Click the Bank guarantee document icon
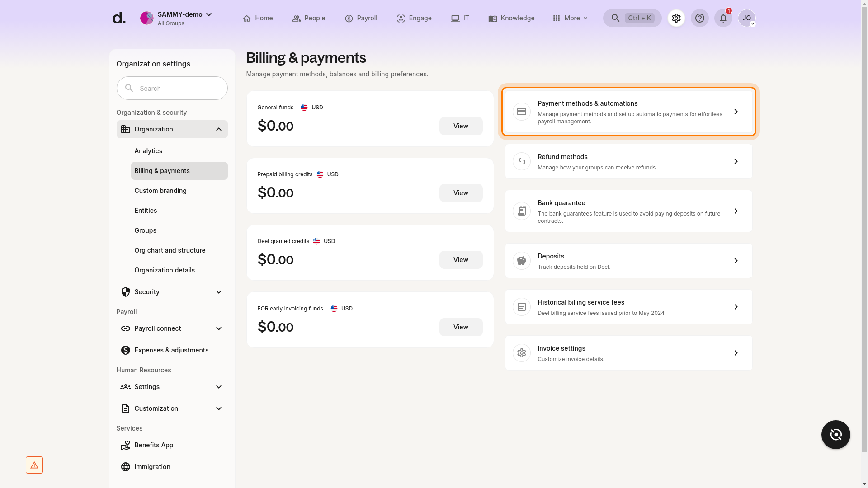 522,211
